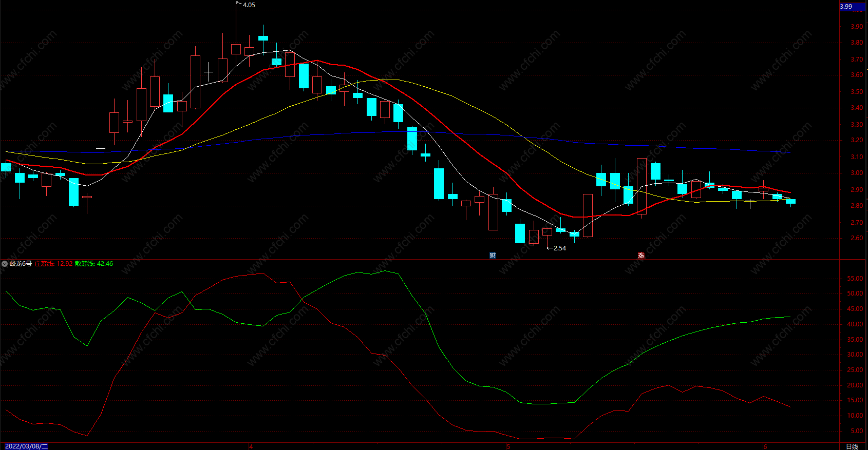Click the 蛟龙6号 indicator name
This screenshot has width=868, height=450.
21,264
